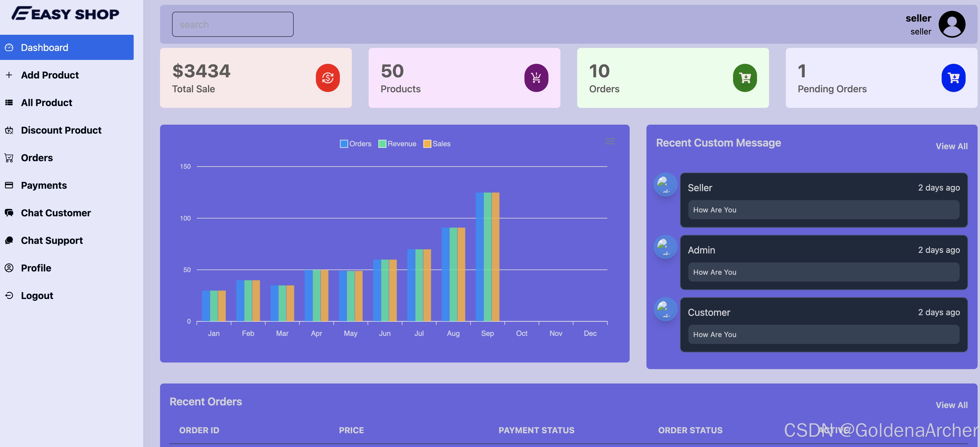Click the blue Pending Orders cart icon
The image size is (980, 447).
click(953, 78)
